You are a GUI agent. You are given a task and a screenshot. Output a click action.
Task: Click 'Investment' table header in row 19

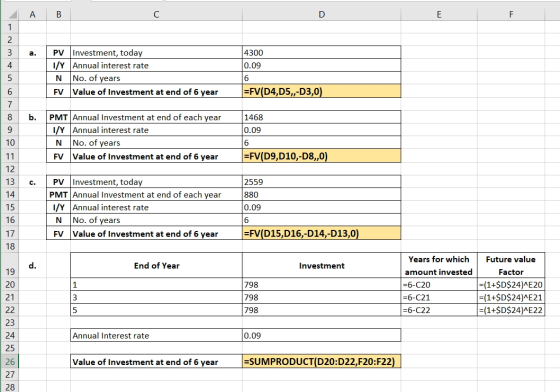(322, 266)
